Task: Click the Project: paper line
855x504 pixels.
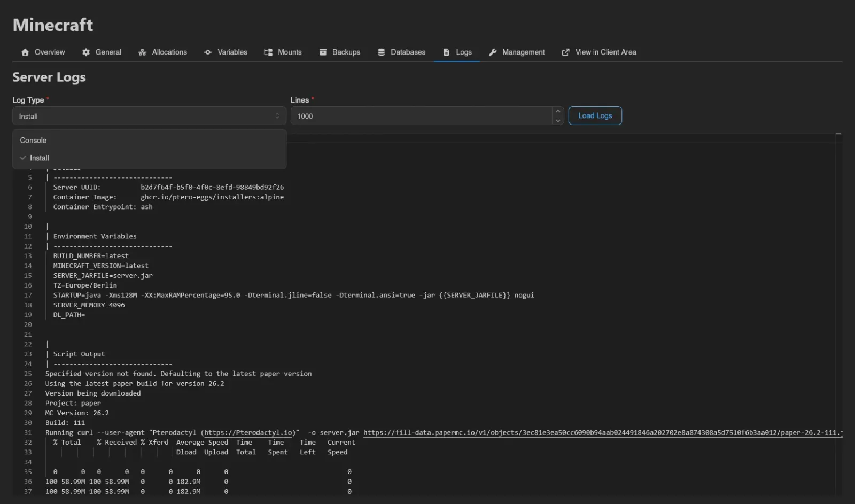Action: tap(73, 404)
